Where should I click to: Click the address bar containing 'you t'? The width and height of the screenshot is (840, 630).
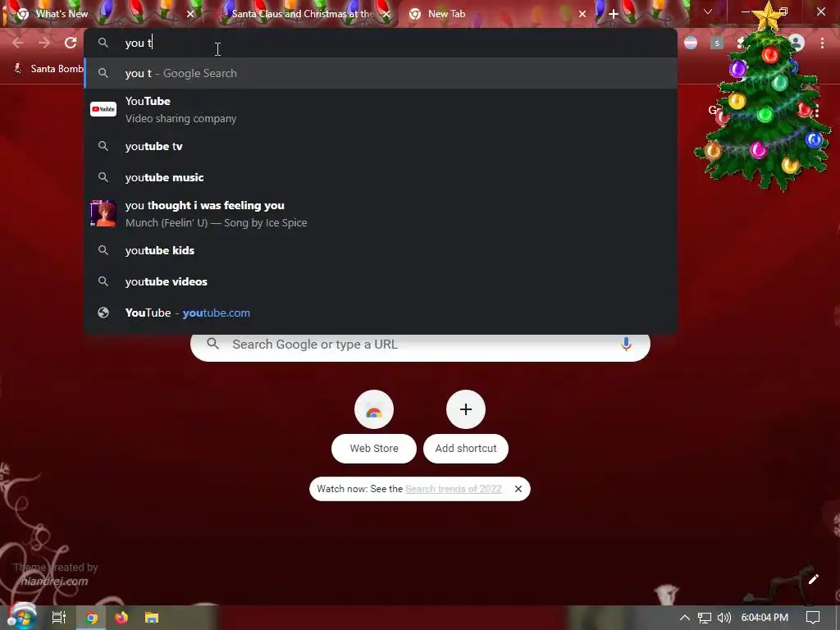click(381, 43)
